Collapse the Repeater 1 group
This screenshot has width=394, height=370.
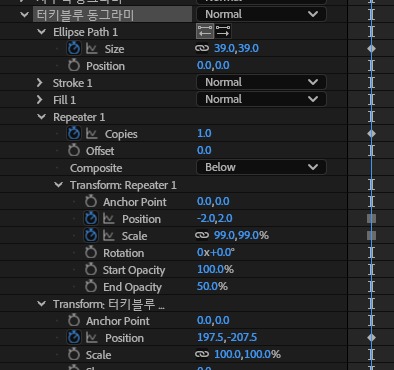pyautogui.click(x=42, y=117)
